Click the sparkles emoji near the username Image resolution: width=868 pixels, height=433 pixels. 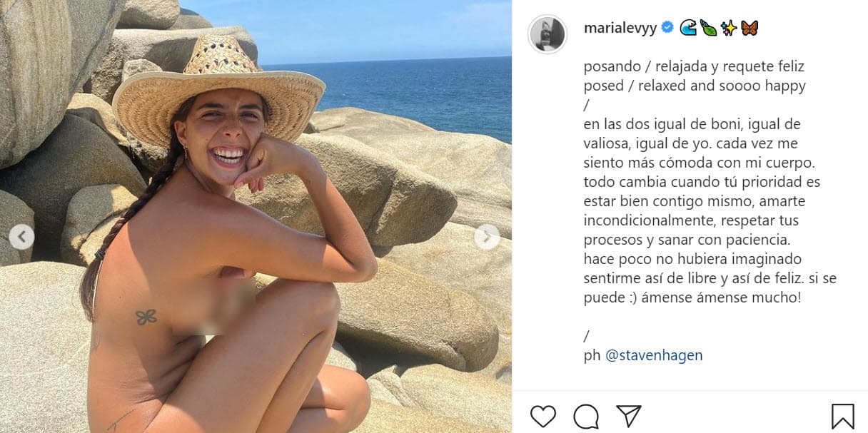(x=728, y=27)
